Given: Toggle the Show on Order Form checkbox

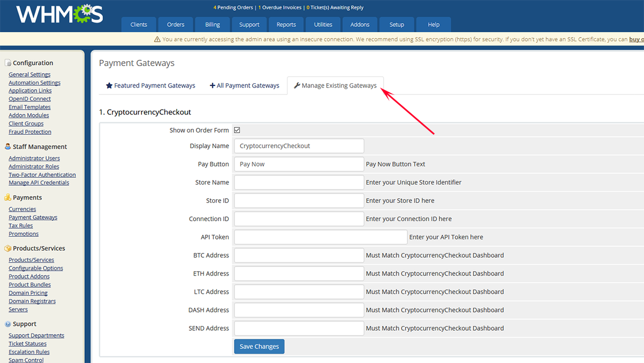Looking at the screenshot, I should (237, 130).
